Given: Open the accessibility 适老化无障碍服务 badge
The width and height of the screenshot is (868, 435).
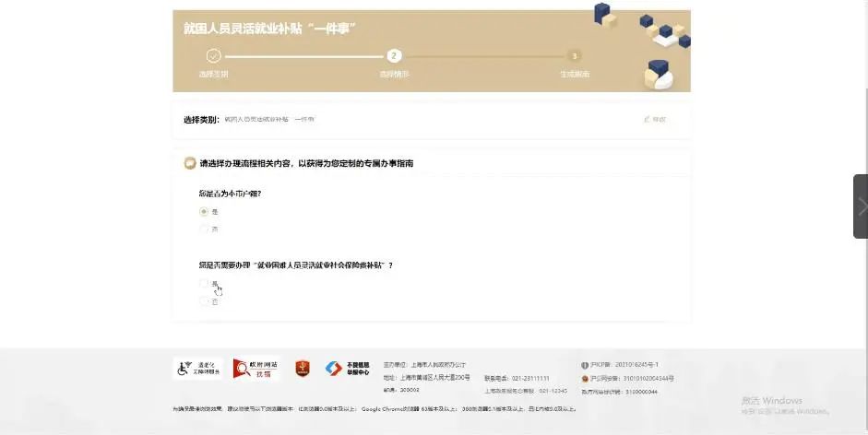Looking at the screenshot, I should 198,369.
